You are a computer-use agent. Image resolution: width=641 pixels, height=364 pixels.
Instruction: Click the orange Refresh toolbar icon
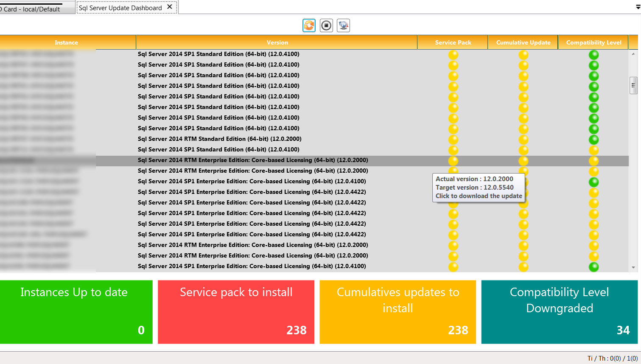309,25
